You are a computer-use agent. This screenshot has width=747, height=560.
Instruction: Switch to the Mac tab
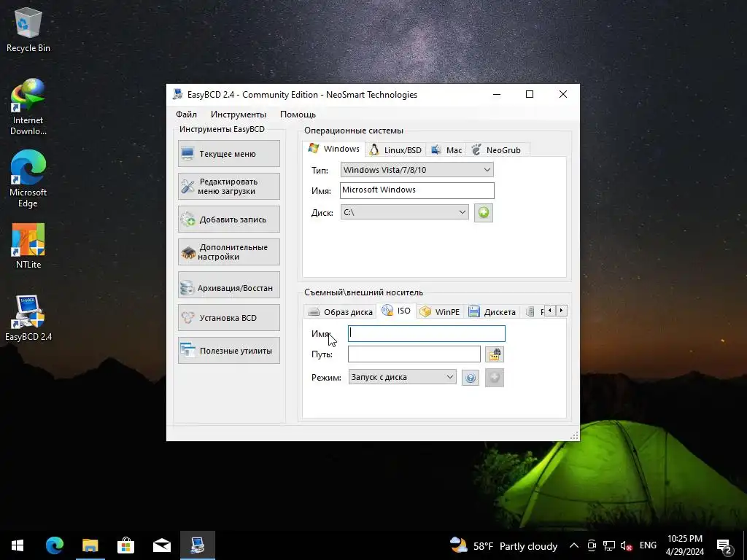pyautogui.click(x=446, y=150)
